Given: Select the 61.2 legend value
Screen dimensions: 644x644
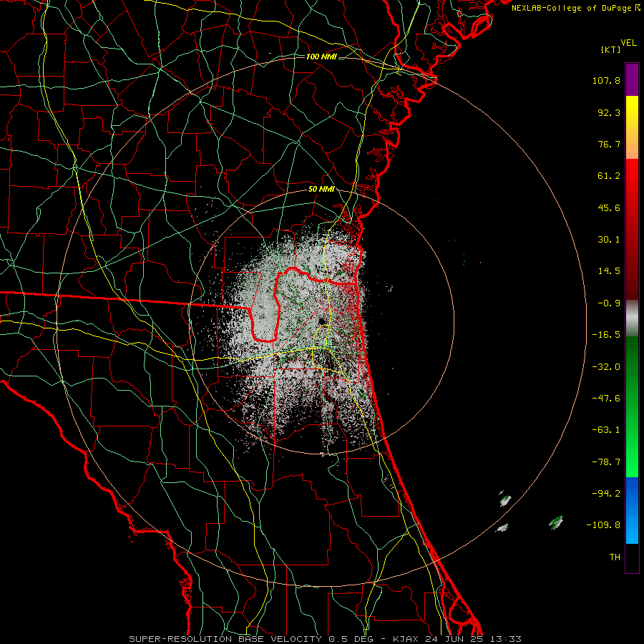Looking at the screenshot, I should coord(609,176).
